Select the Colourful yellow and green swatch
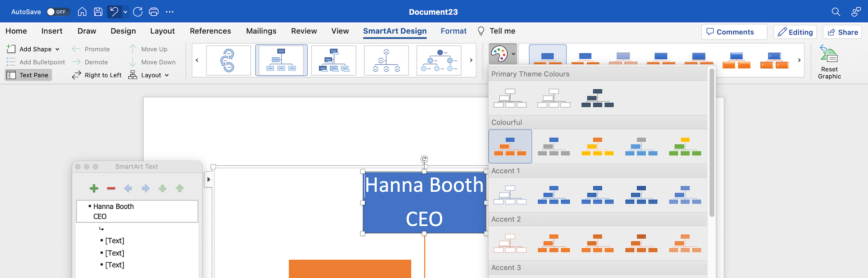 point(685,146)
